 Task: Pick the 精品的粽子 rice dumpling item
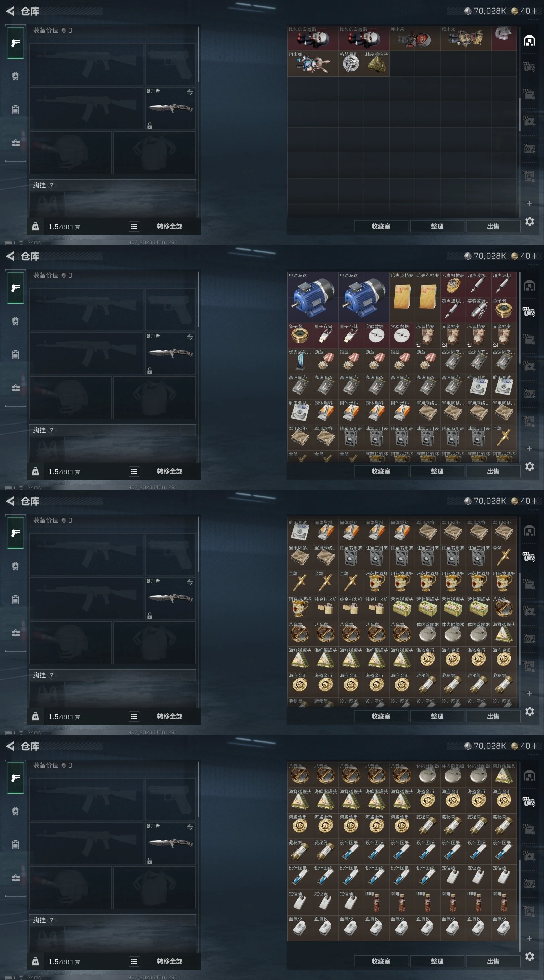point(377,64)
